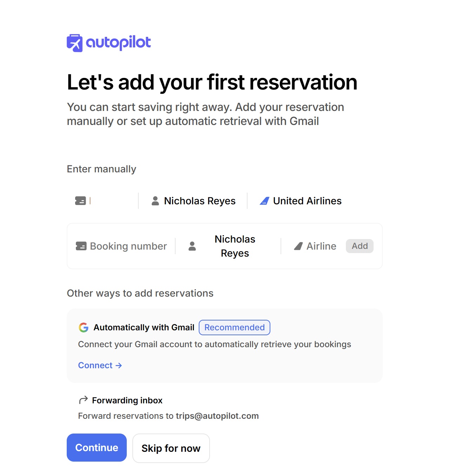This screenshot has width=454, height=476.
Task: Select the Nicholas Reyes passenger field in form
Action: coord(235,246)
